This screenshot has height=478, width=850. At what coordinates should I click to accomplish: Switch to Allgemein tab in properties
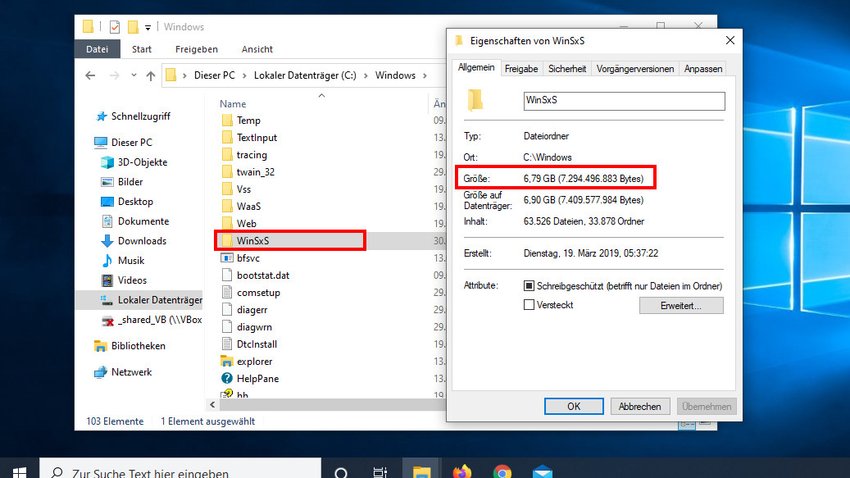476,67
